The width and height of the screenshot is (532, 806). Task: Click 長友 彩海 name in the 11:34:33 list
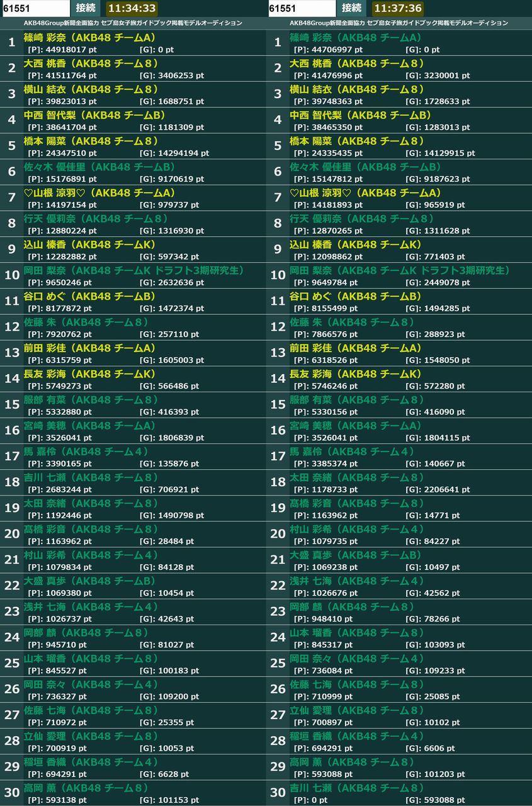pyautogui.click(x=89, y=373)
